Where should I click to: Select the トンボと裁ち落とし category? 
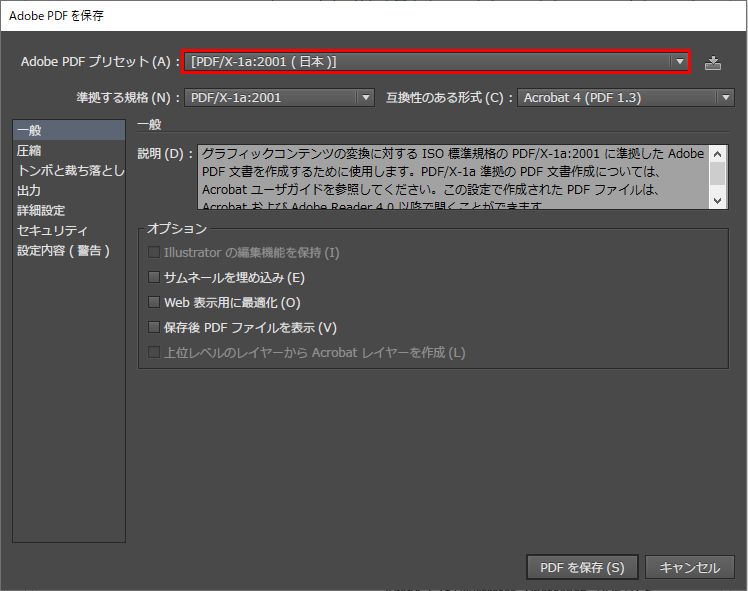pyautogui.click(x=69, y=171)
